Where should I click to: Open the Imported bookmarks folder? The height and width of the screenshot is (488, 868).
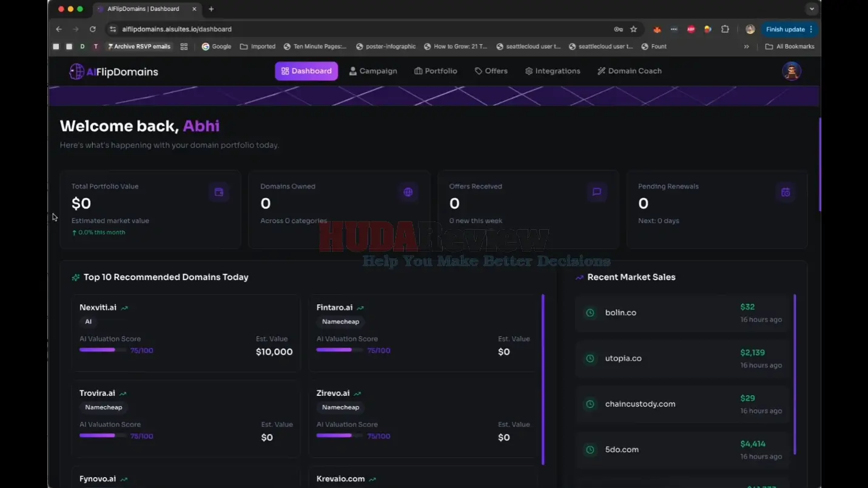(258, 47)
